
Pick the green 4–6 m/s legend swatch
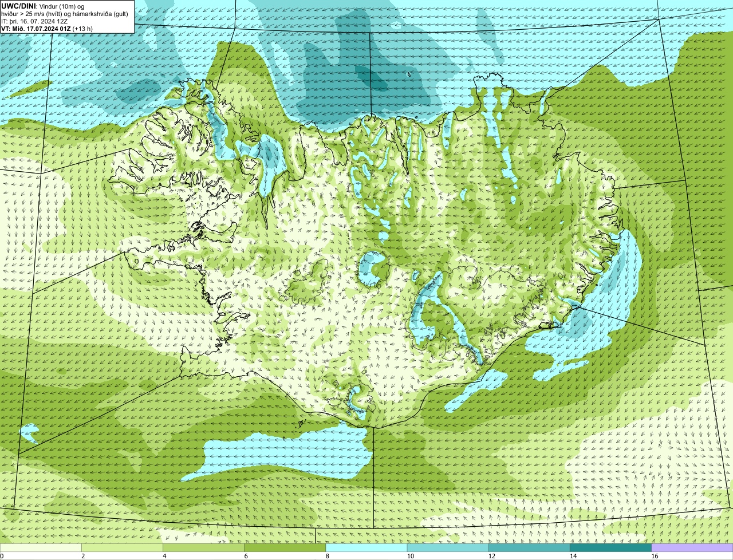pos(203,547)
